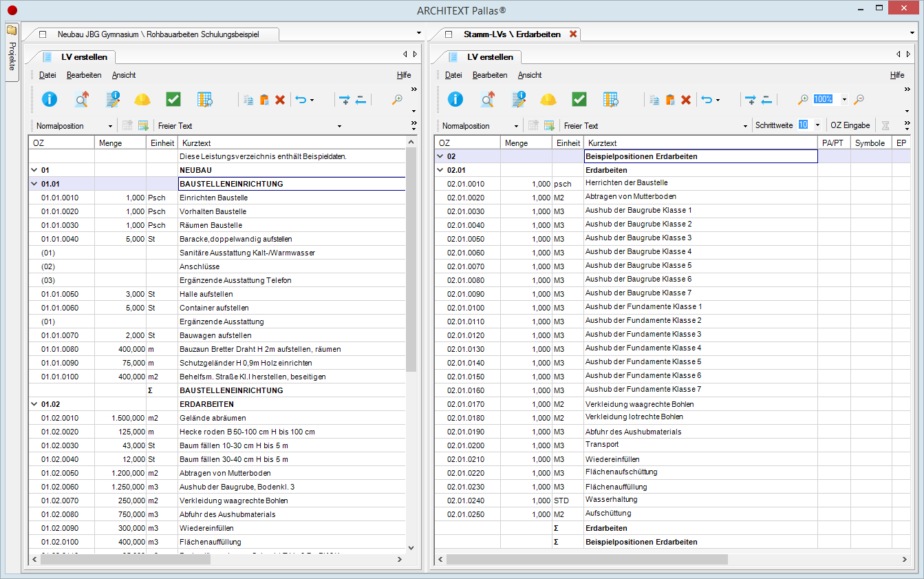
Task: Open the Projekte sidebar panel
Action: pos(11,53)
